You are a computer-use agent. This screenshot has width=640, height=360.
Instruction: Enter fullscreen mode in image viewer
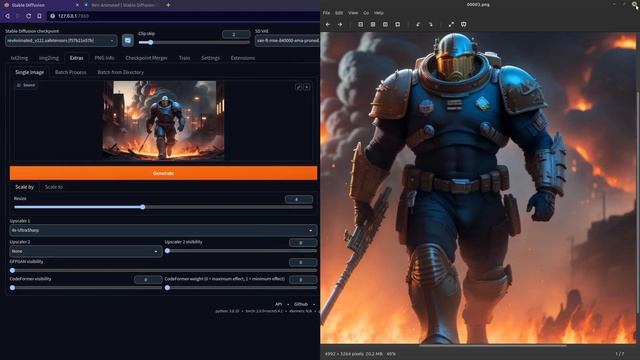[x=451, y=24]
